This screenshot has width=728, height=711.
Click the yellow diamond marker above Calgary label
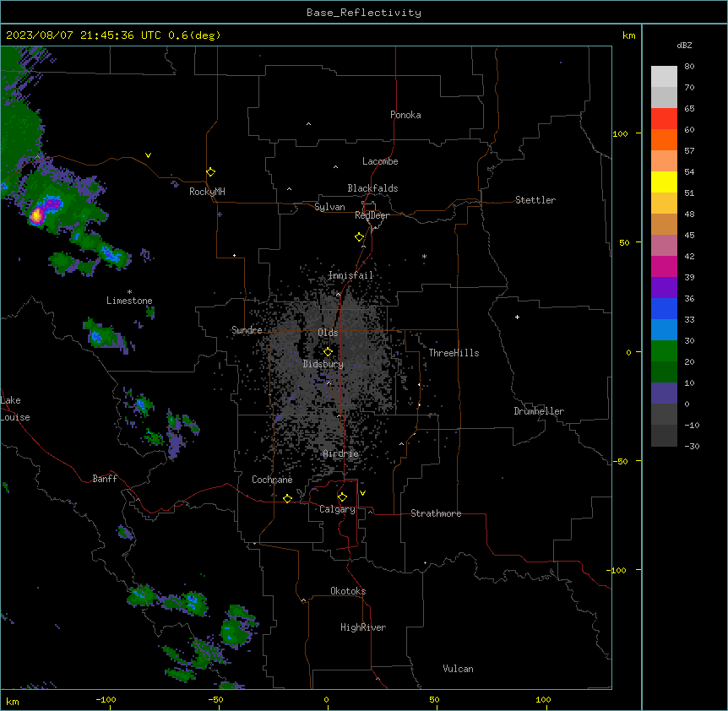342,497
